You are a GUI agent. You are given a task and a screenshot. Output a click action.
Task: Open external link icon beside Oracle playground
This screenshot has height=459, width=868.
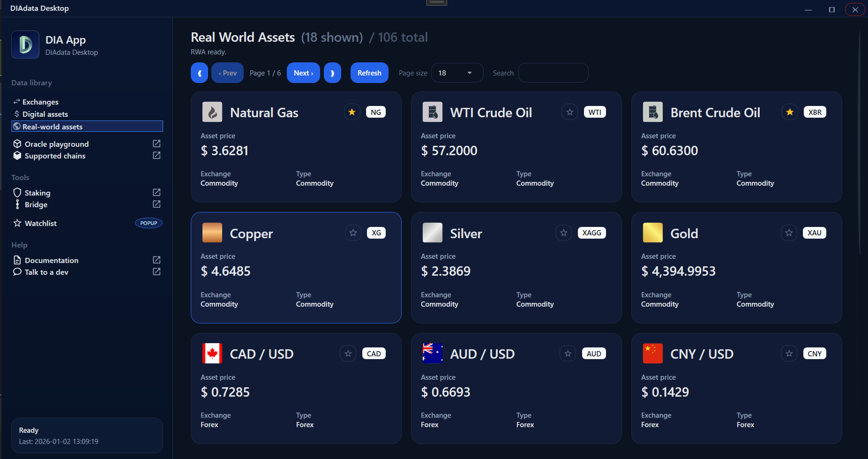click(157, 143)
